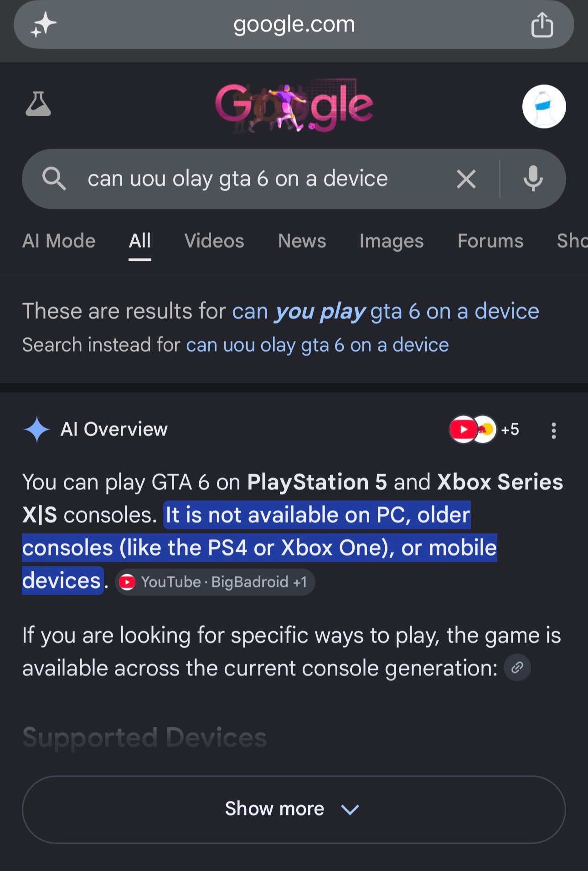Click chevron arrow beside Show more
Screen dimensions: 588x871
pyautogui.click(x=350, y=810)
